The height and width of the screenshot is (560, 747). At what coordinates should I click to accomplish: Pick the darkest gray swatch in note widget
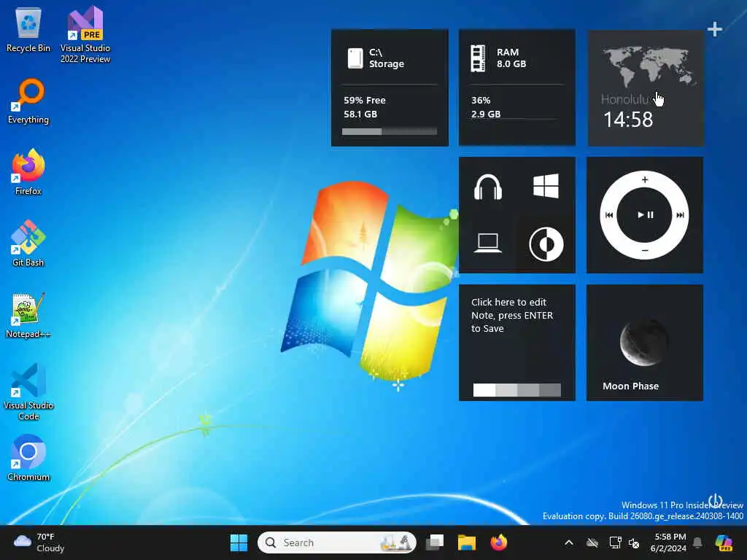[550, 390]
